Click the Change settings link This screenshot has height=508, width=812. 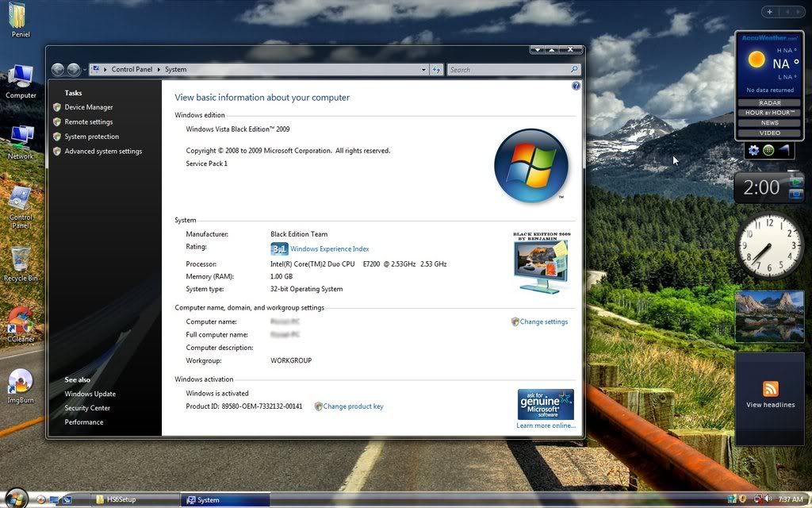(544, 322)
